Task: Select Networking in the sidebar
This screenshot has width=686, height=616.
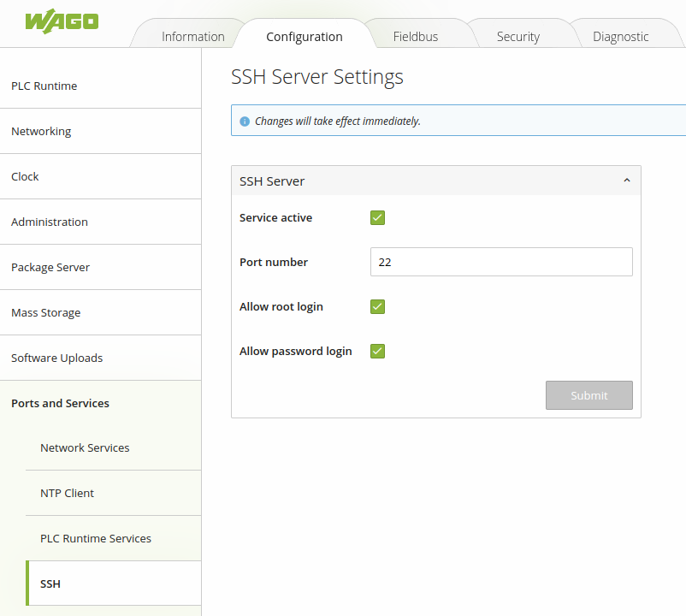Action: 41,131
